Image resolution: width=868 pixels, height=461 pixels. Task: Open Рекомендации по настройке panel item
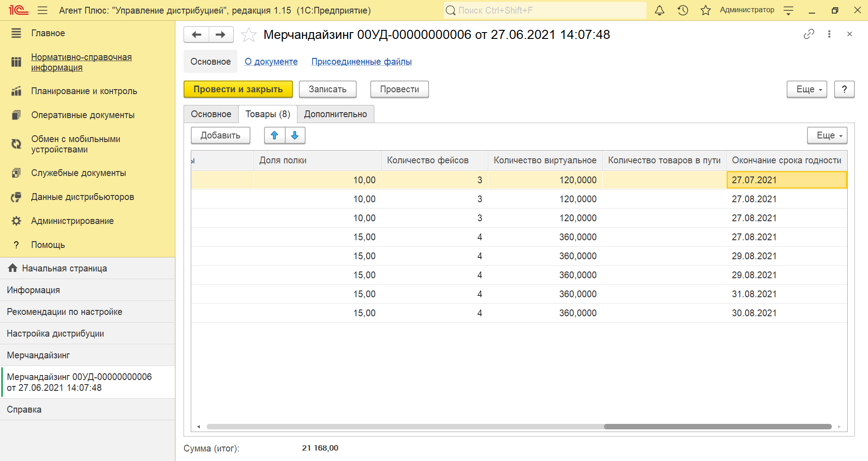tap(88, 312)
